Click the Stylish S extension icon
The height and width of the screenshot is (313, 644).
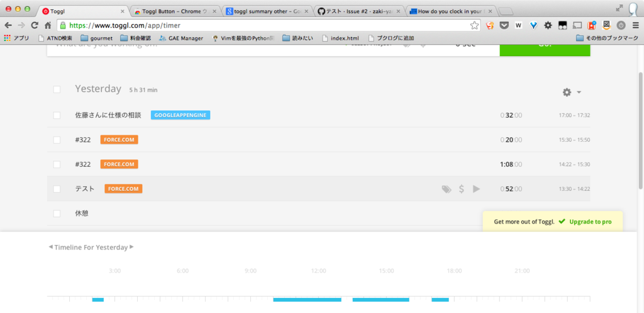[489, 25]
